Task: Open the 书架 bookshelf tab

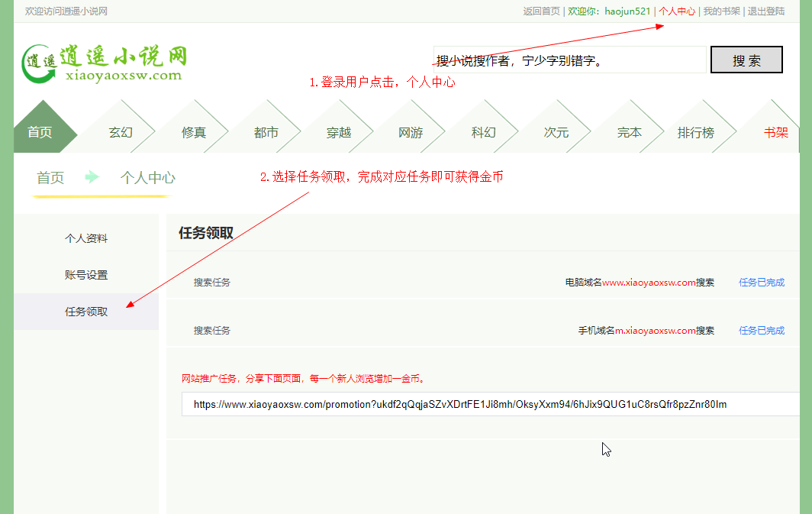Action: 775,132
